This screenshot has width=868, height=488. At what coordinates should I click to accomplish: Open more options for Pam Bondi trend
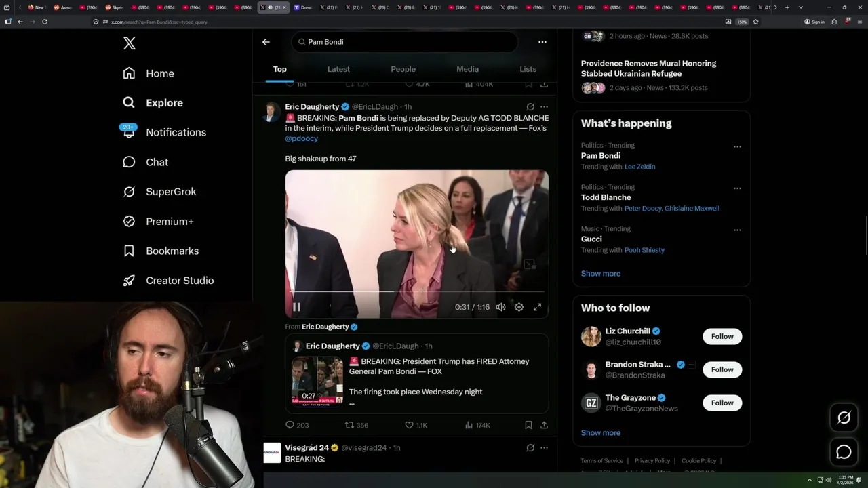737,147
